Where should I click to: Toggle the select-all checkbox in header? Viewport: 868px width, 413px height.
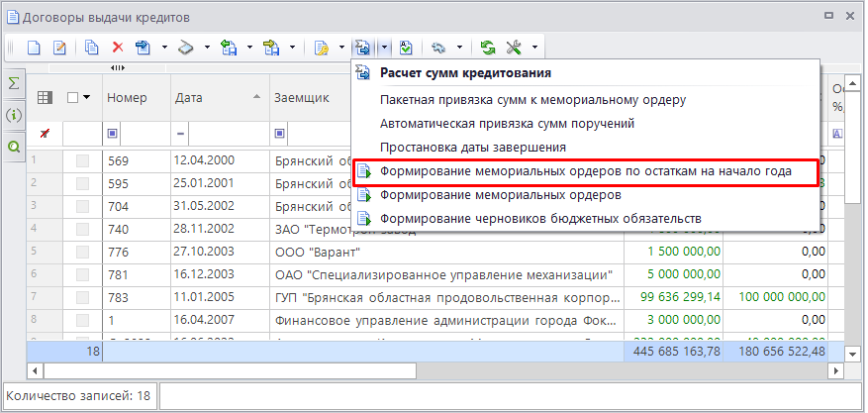tap(72, 97)
